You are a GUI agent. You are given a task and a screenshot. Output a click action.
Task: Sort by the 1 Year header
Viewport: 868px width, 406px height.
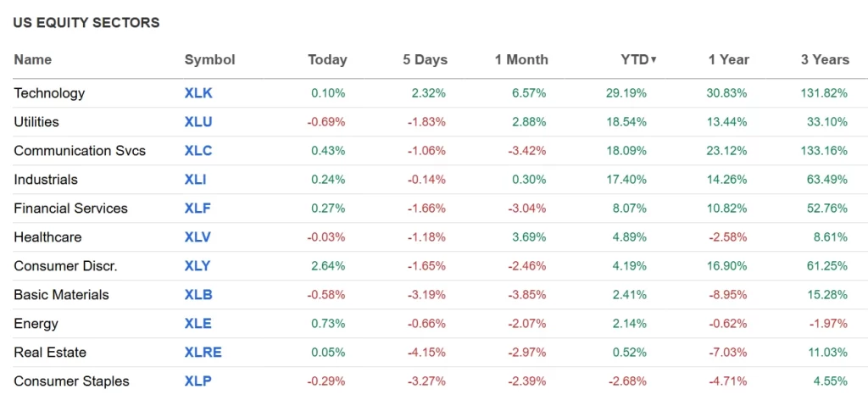(728, 60)
